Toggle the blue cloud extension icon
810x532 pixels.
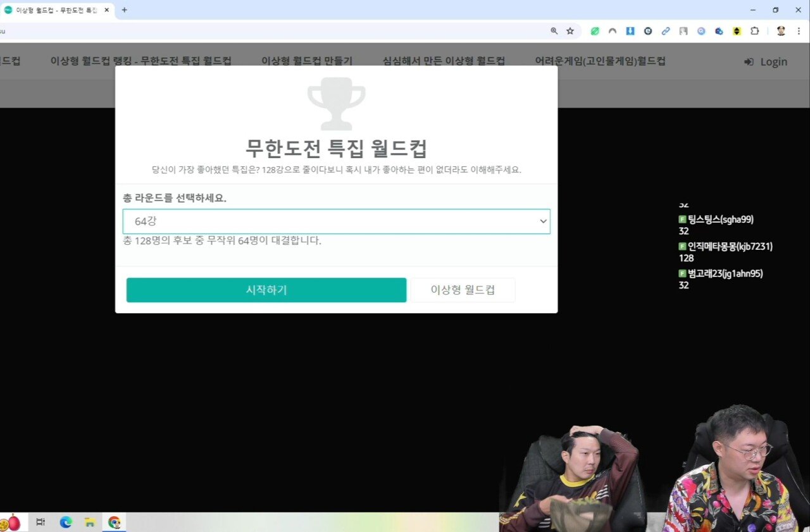coord(718,30)
